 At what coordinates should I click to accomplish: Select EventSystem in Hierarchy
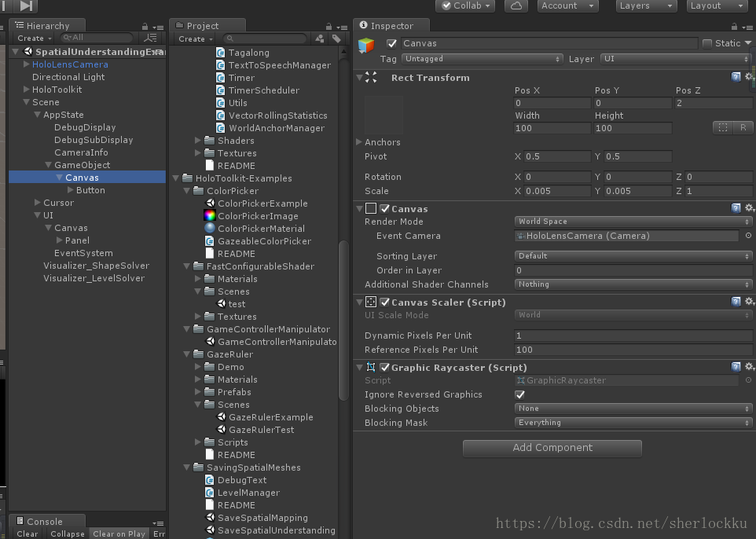[83, 253]
